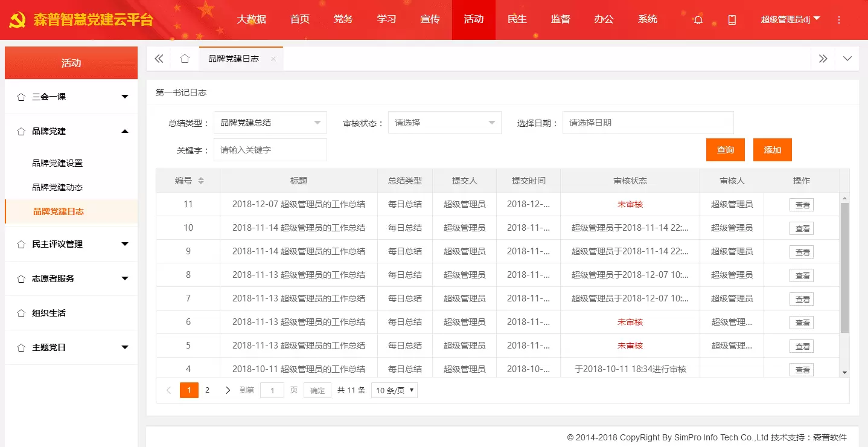
Task: Click the notification bell icon
Action: pyautogui.click(x=698, y=20)
